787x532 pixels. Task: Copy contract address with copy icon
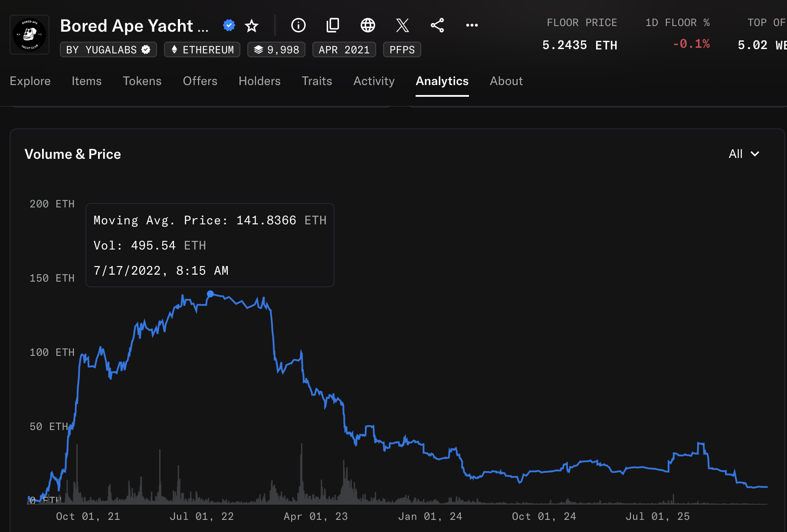(x=333, y=25)
